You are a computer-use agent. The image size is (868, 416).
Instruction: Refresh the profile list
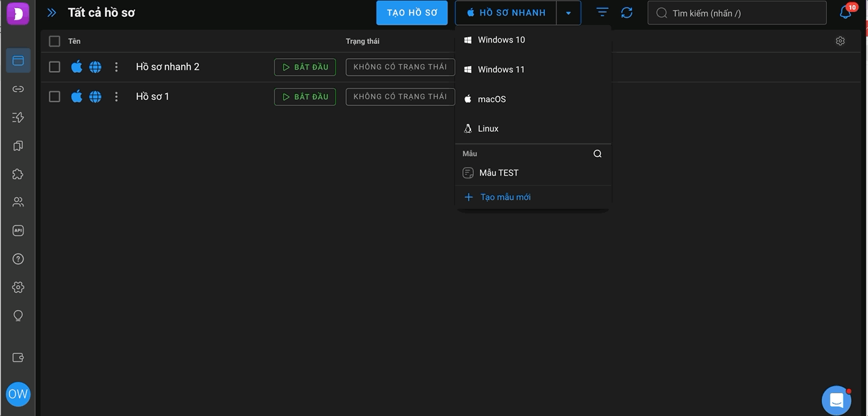(627, 13)
